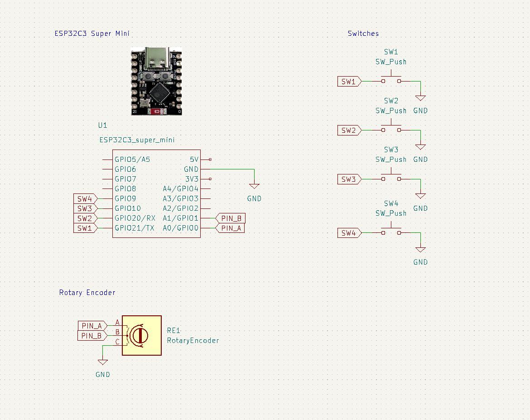Click the 'Switches' section heading text

coord(363,34)
